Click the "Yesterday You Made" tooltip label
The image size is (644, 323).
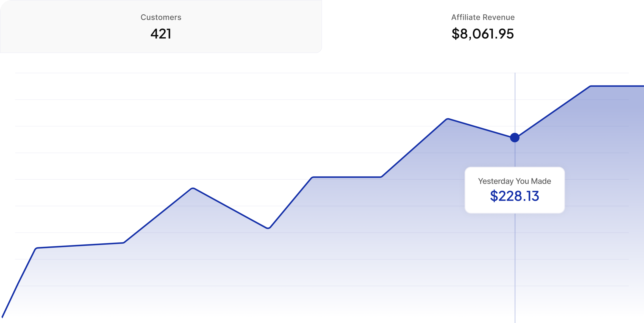pyautogui.click(x=515, y=181)
